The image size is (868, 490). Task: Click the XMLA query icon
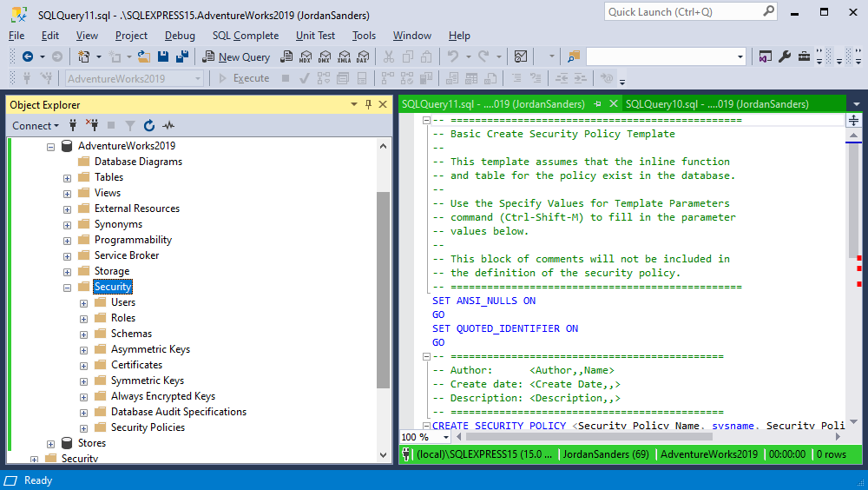[x=345, y=56]
